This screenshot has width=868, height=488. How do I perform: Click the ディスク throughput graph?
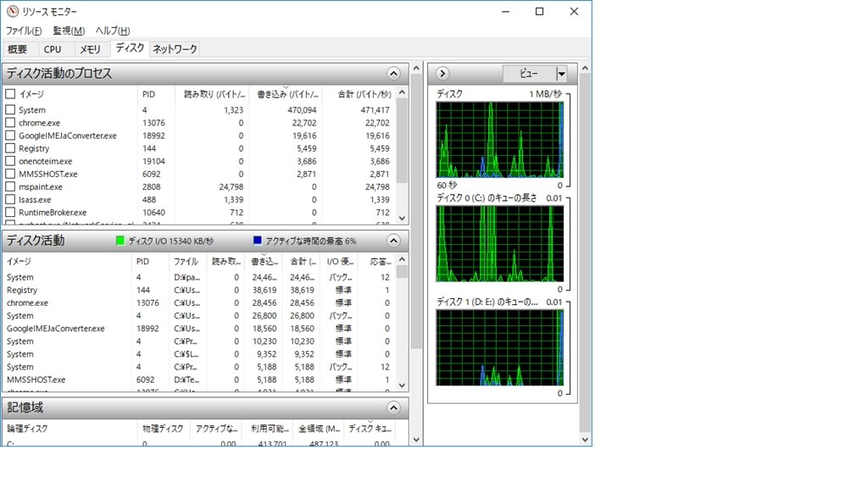500,140
